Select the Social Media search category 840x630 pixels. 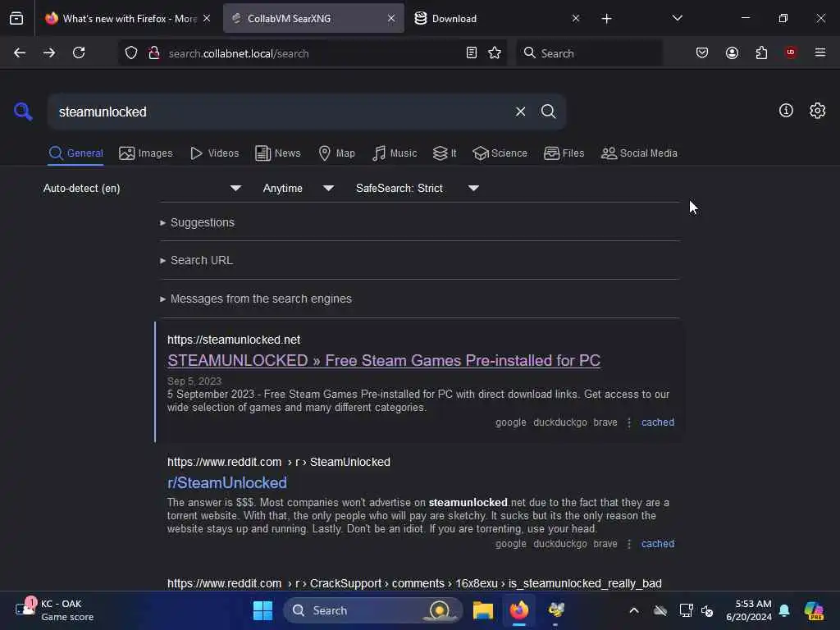click(639, 153)
